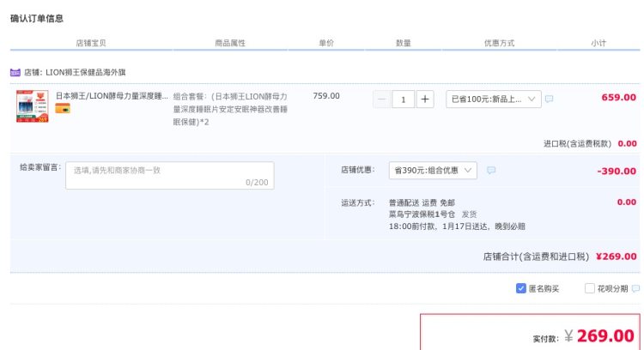Screen dimensions: 644x350
Task: Uncheck the 匿名购买 checkbox
Action: (521, 288)
